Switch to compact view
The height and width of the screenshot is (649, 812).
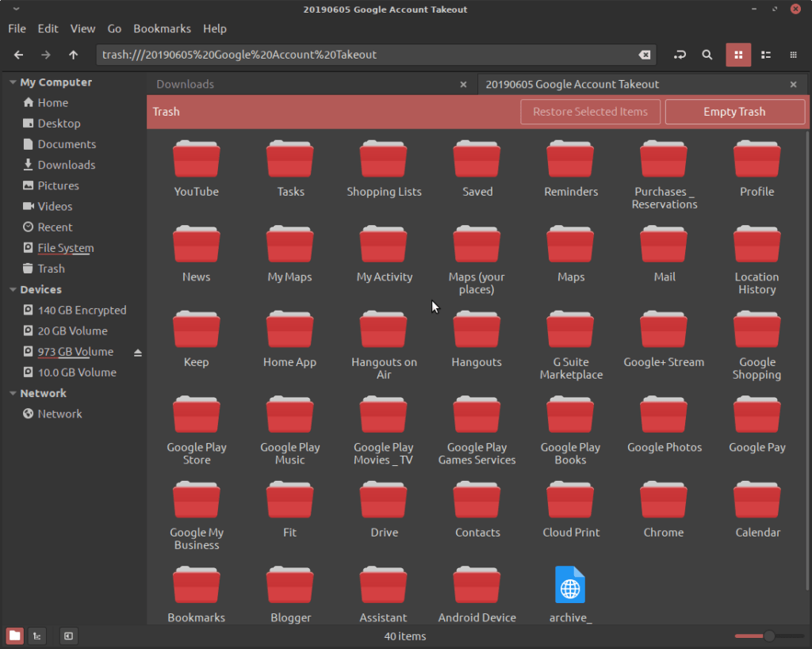click(x=793, y=55)
